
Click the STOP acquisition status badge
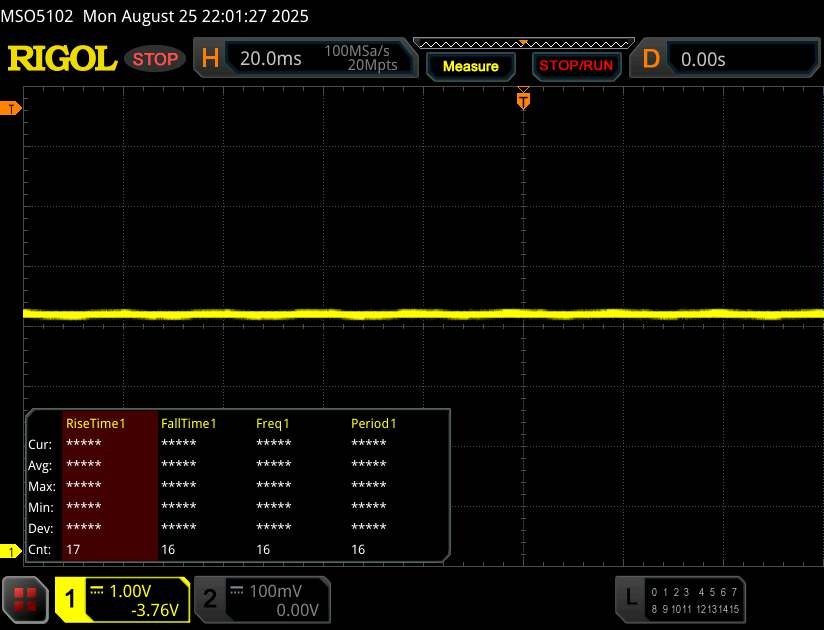(x=155, y=59)
